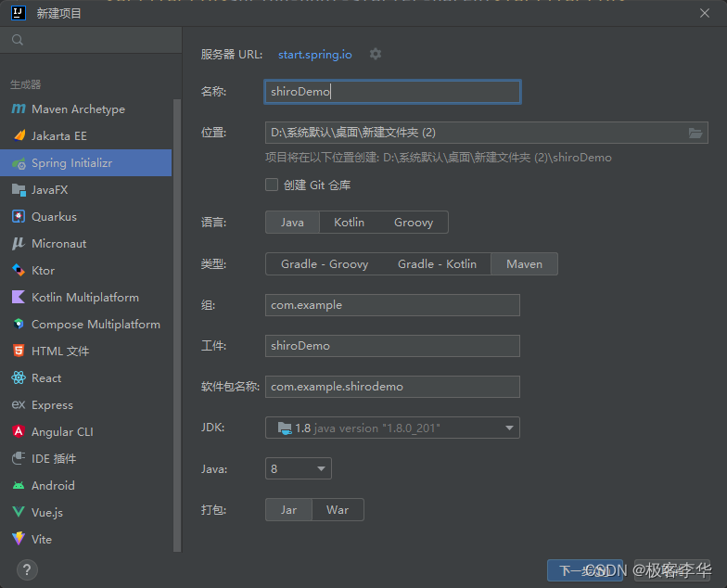Click the generators list scrollbar

tap(177, 325)
